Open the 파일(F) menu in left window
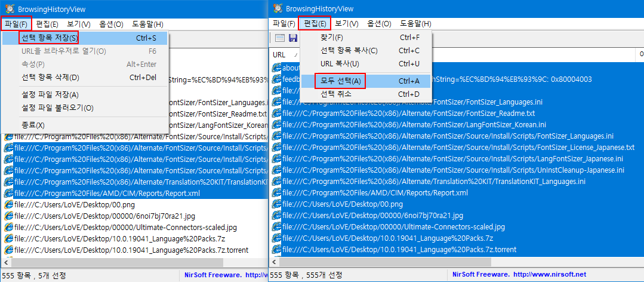The image size is (644, 282). (x=16, y=24)
